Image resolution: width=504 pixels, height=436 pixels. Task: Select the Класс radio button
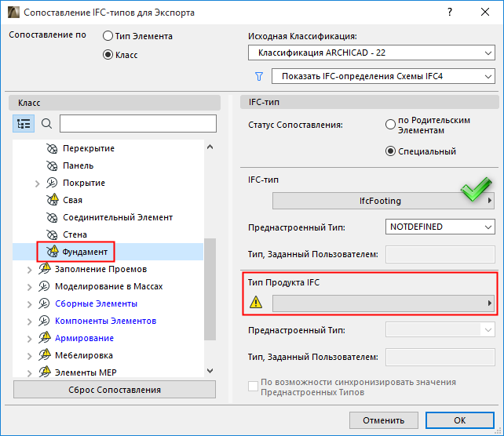click(x=108, y=55)
